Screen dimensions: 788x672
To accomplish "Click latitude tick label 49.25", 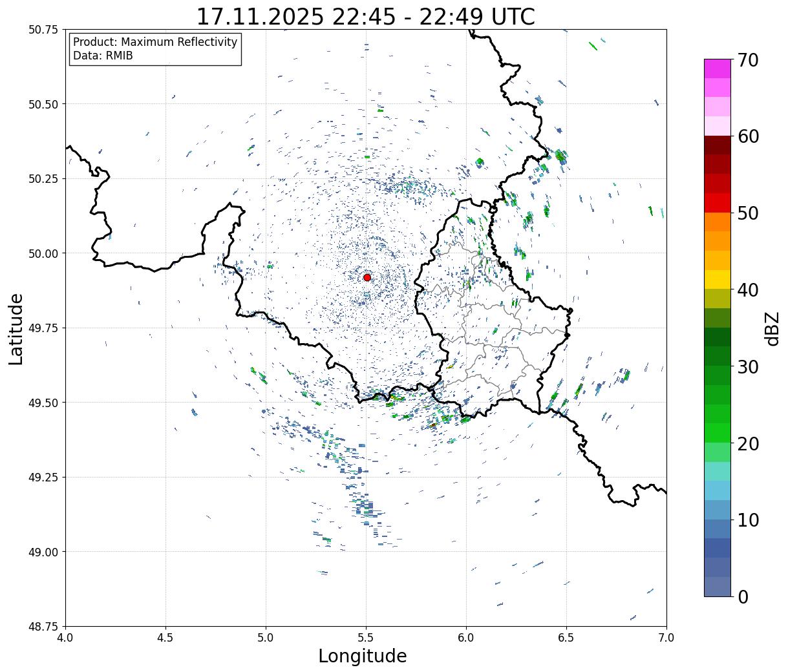I will pyautogui.click(x=43, y=478).
